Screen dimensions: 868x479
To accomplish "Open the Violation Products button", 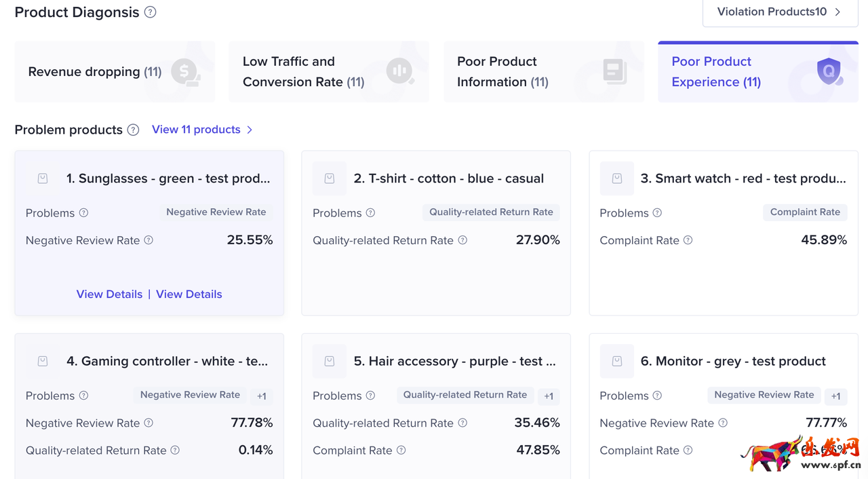I will click(780, 12).
